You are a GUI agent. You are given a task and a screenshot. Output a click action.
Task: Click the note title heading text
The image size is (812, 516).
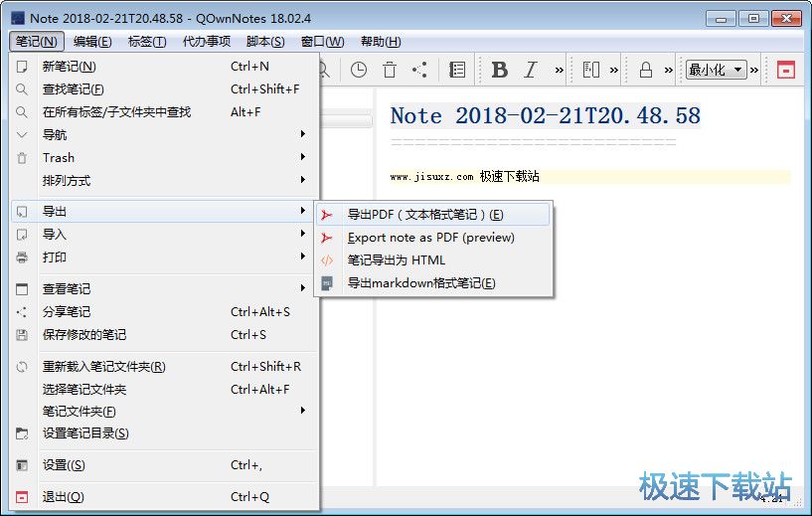point(546,115)
